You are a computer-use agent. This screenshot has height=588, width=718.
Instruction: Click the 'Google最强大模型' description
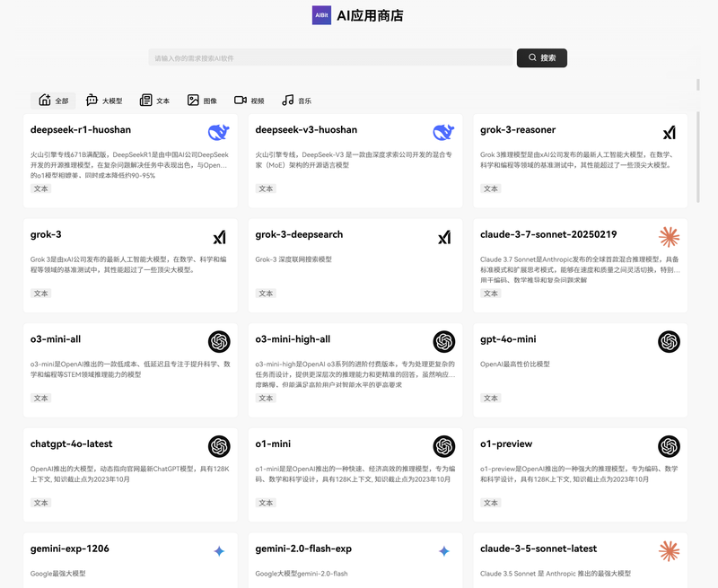click(57, 574)
